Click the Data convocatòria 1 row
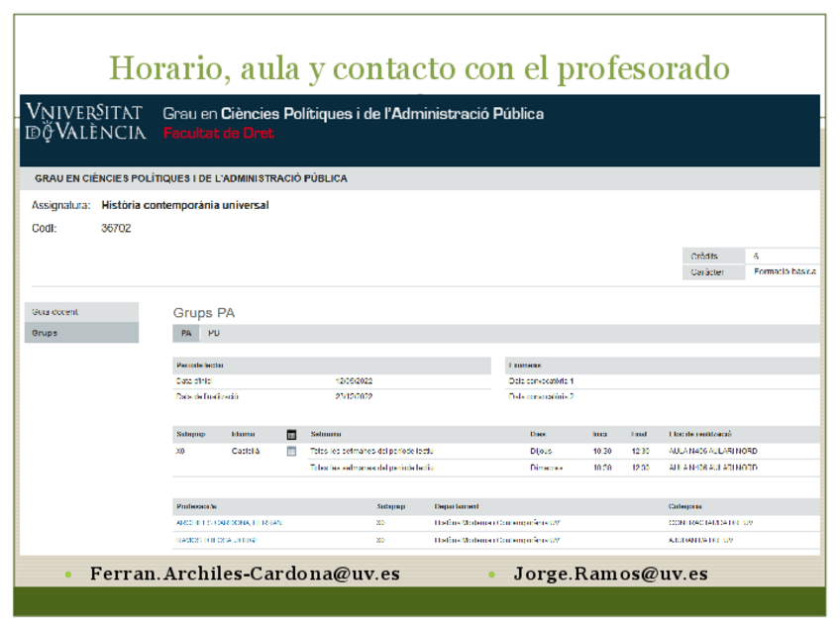Viewport: 840px width, 630px height. (662, 381)
